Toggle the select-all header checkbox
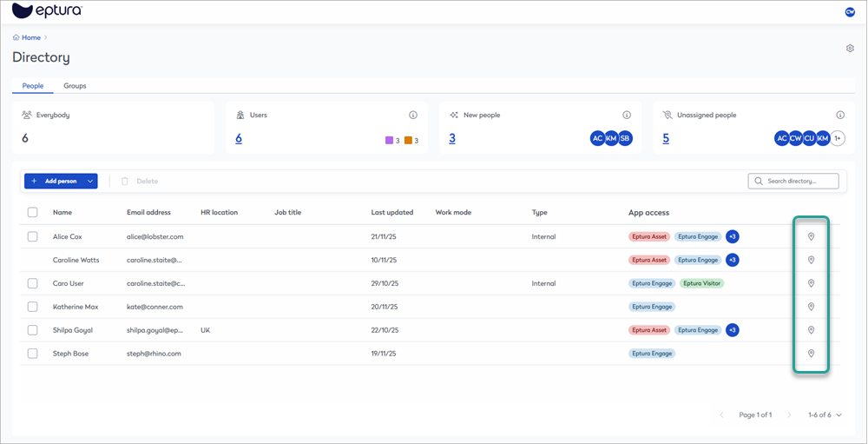The image size is (868, 444). pos(33,212)
